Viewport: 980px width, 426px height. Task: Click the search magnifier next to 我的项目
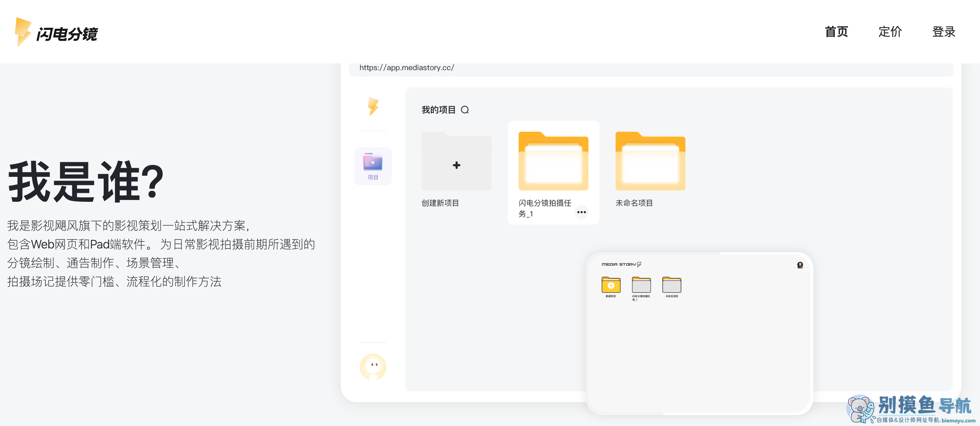465,110
